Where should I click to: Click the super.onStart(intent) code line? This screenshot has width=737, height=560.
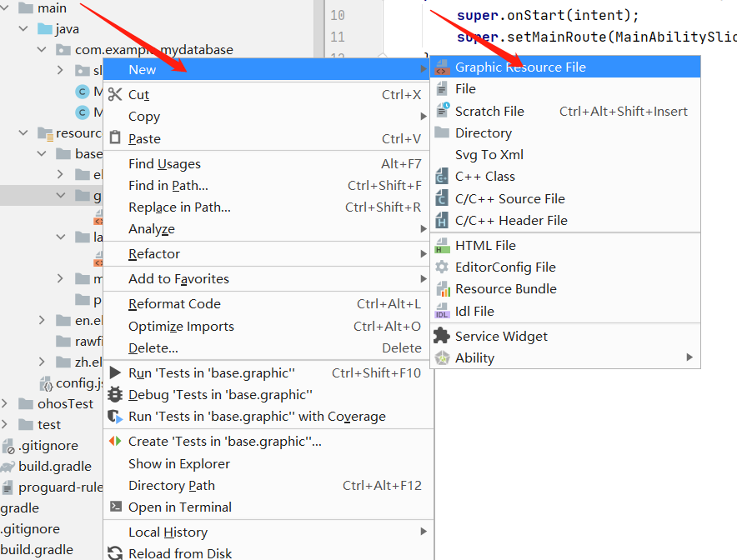click(548, 16)
